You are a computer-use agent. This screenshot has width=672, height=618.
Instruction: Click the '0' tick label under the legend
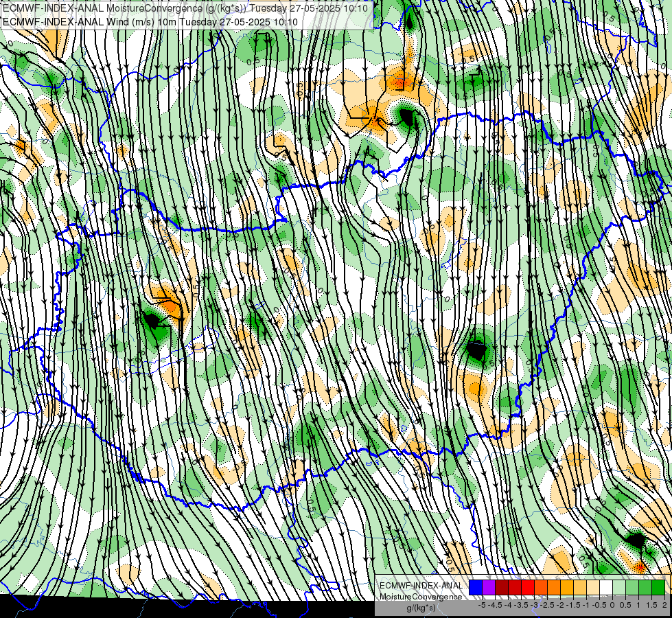pos(612,605)
